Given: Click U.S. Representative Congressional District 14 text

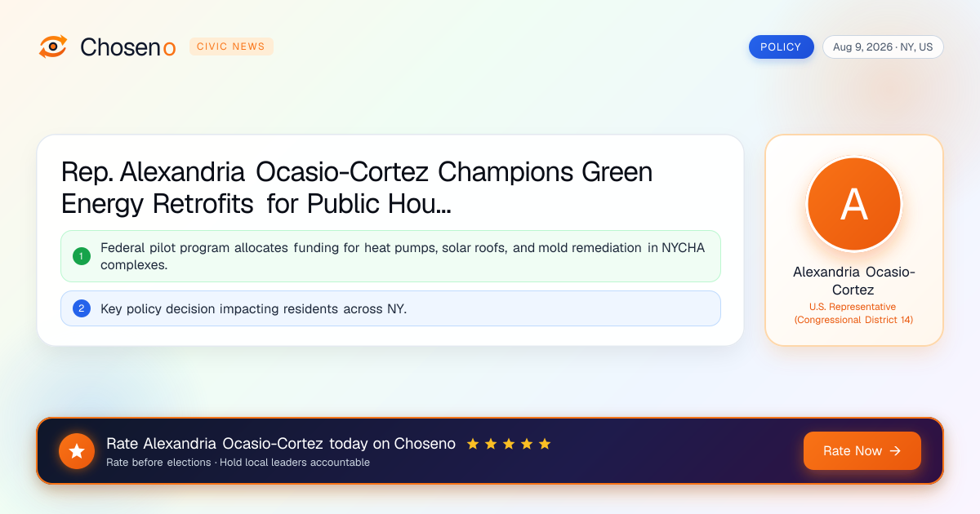Looking at the screenshot, I should [854, 313].
